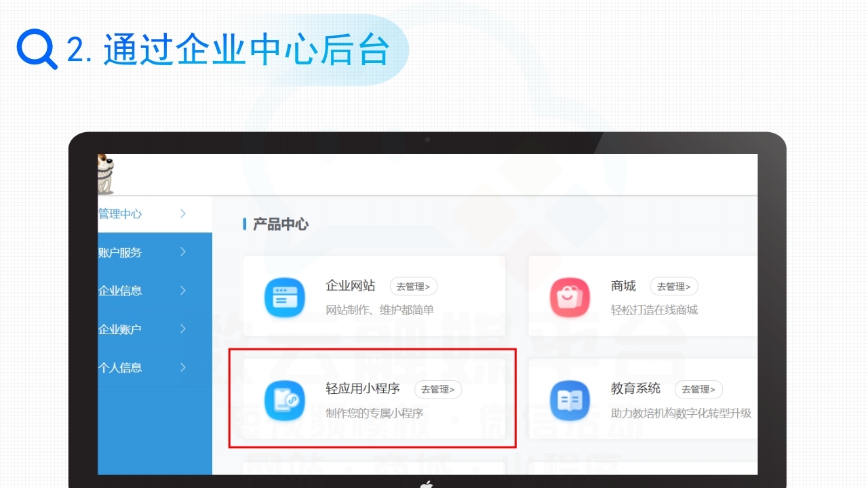This screenshot has width=868, height=488.
Task: Open 管理中心 sidebar menu
Action: pos(155,214)
